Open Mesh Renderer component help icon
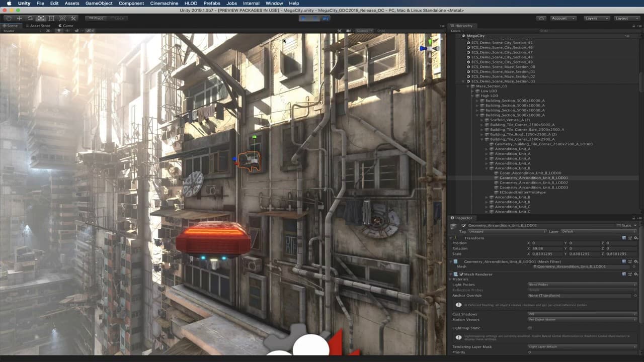 click(624, 274)
